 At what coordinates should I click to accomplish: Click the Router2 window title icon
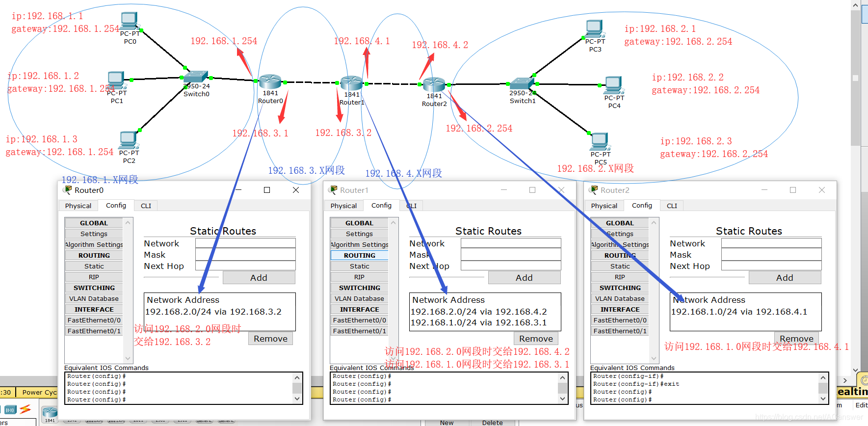pyautogui.click(x=594, y=190)
